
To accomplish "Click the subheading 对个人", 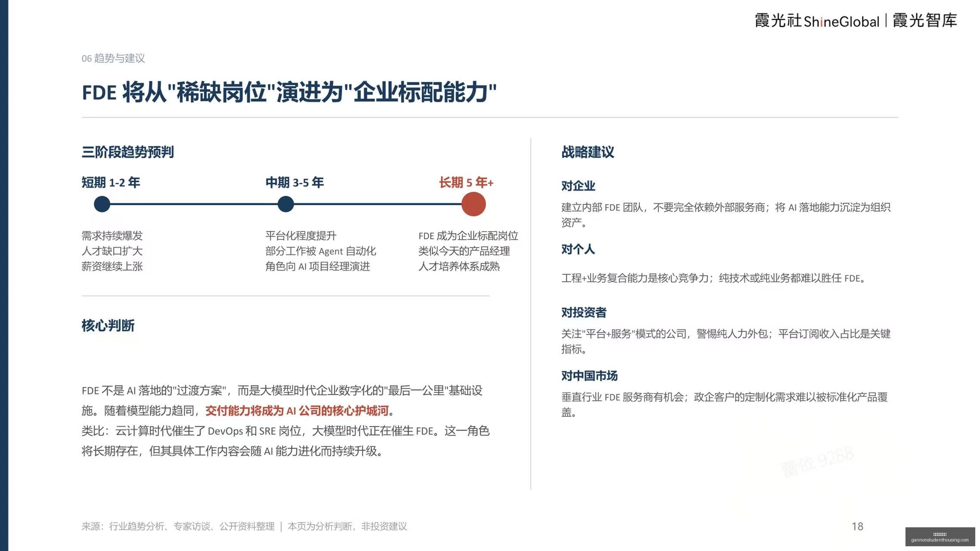I will pos(578,249).
